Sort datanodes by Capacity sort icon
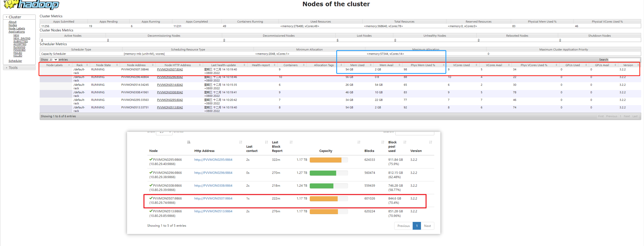The height and width of the screenshot is (246, 644). tap(359, 142)
